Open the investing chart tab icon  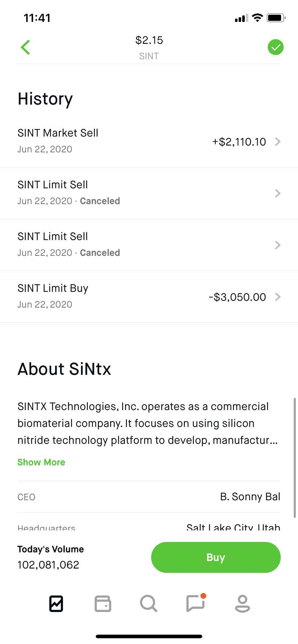(x=56, y=603)
